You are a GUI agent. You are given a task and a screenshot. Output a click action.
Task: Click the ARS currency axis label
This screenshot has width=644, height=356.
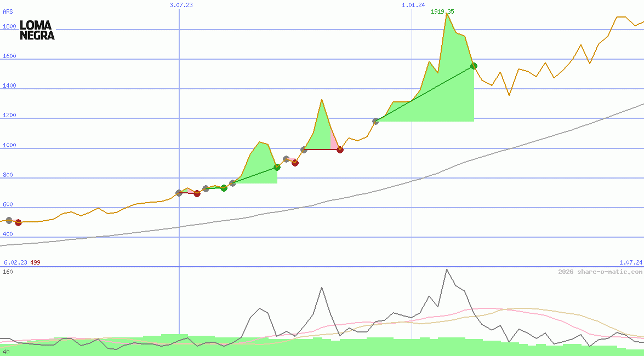(x=8, y=11)
